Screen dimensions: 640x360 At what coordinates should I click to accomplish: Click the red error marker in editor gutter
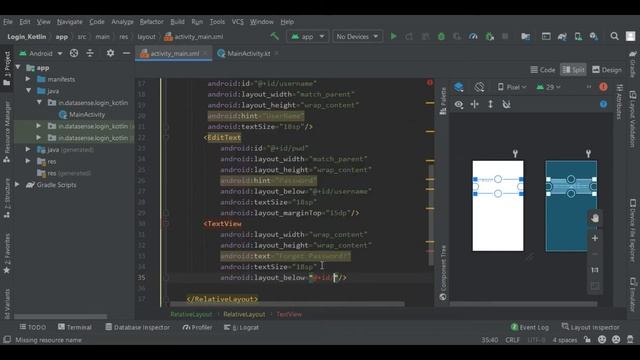pyautogui.click(x=430, y=82)
